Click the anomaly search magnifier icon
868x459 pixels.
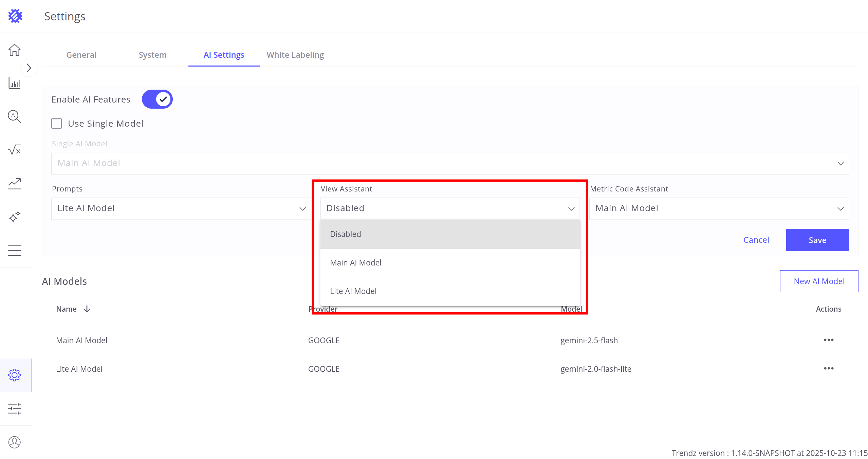point(14,116)
